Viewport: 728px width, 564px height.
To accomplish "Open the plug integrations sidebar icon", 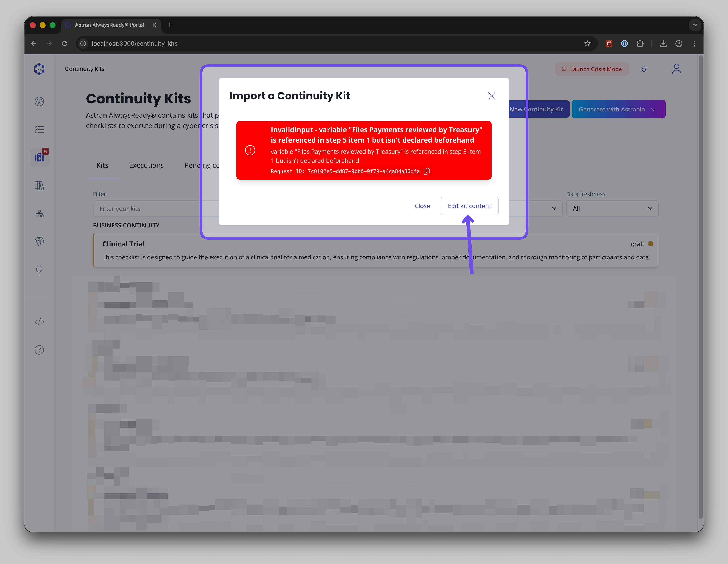I will point(39,269).
